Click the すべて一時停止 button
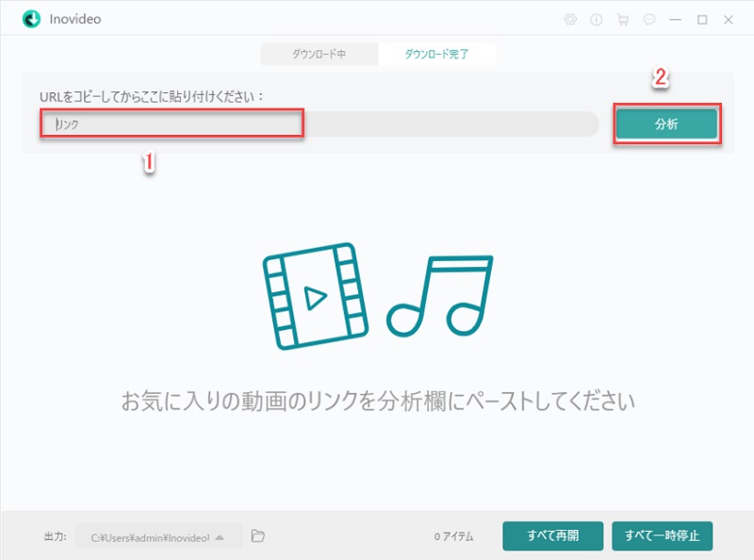The width and height of the screenshot is (754, 560). click(x=663, y=535)
